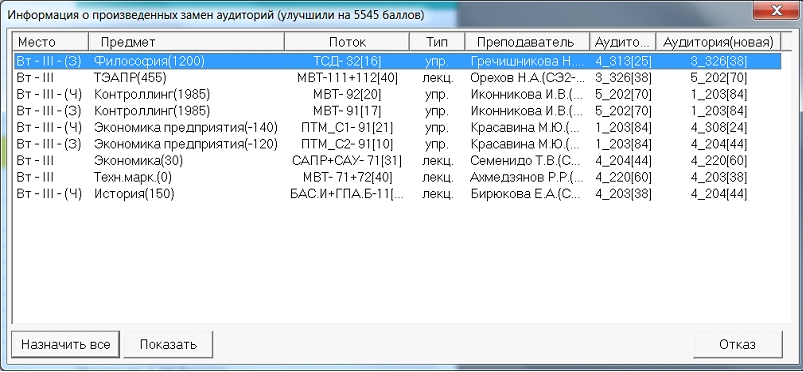Click the truncated Аудито... column header
The image size is (803, 372).
(x=623, y=42)
